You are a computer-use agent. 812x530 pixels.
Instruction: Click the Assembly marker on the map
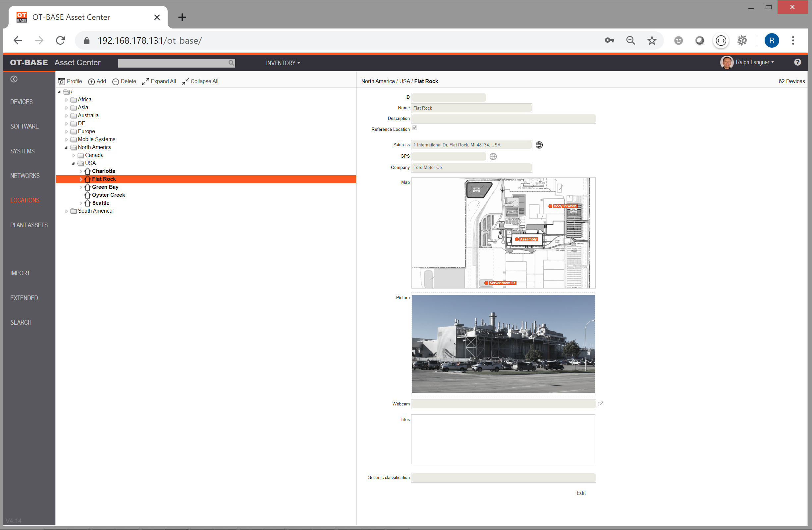(517, 239)
